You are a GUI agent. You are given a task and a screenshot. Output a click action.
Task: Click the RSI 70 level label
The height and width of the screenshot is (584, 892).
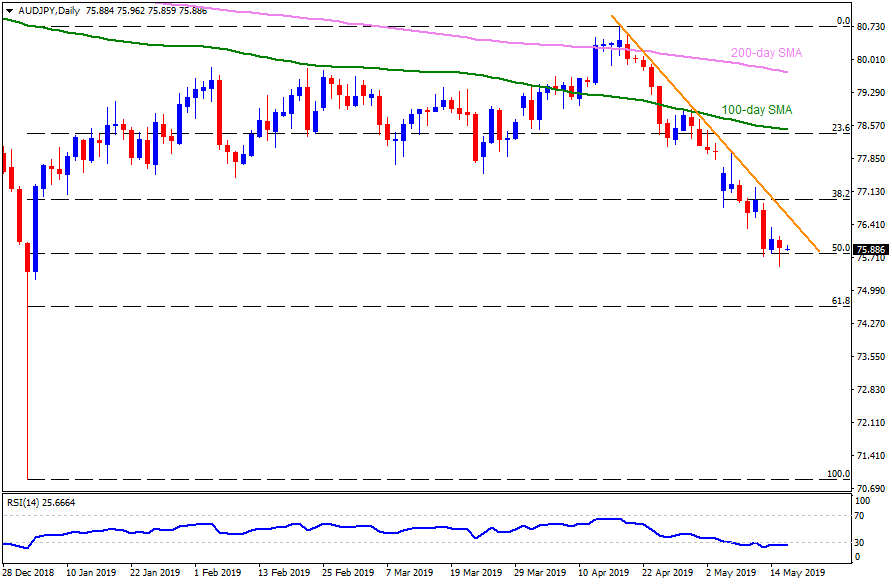coord(858,515)
